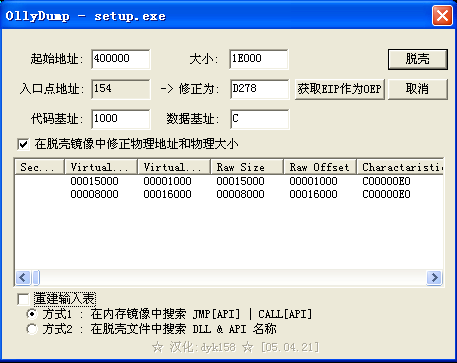The height and width of the screenshot is (363, 457).
Task: Click the virtual offset cell 00016000
Action: click(167, 194)
